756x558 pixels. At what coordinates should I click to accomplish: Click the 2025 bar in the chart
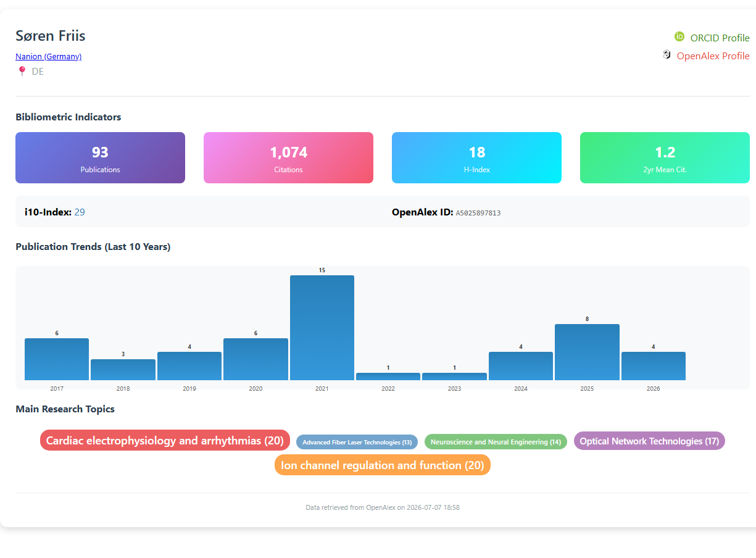(587, 352)
